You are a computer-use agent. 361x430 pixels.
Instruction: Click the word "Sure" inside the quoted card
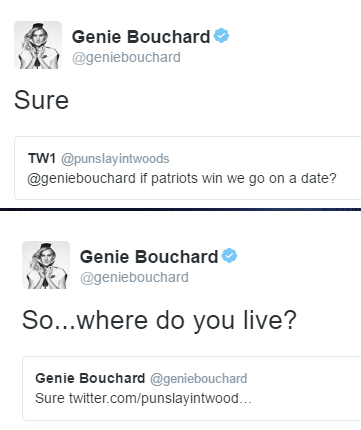[50, 398]
